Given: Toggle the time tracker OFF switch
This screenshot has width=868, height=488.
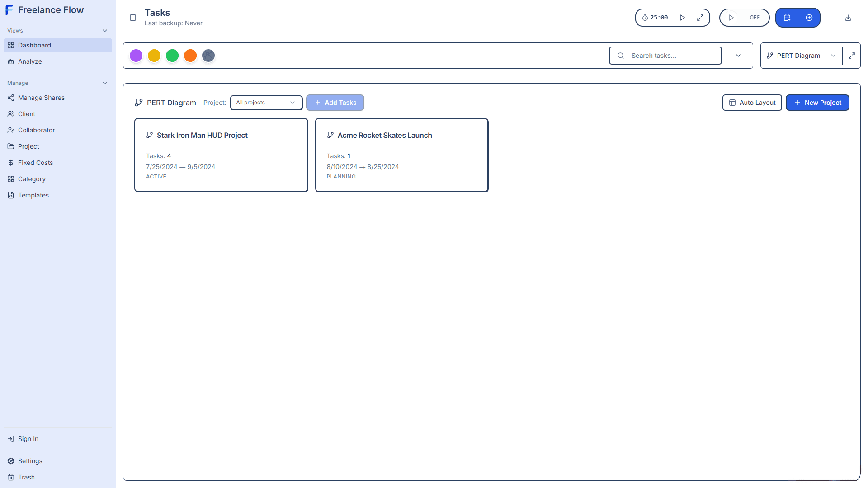Looking at the screenshot, I should [x=745, y=18].
